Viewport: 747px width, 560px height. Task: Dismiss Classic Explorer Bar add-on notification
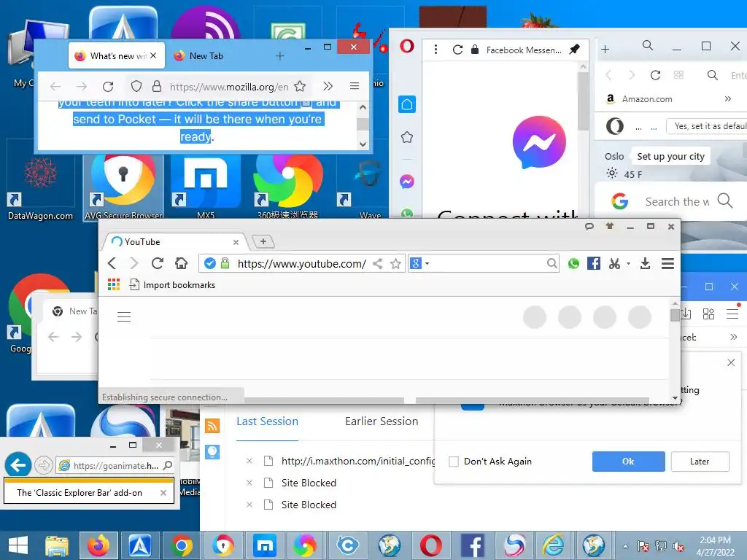tap(163, 493)
